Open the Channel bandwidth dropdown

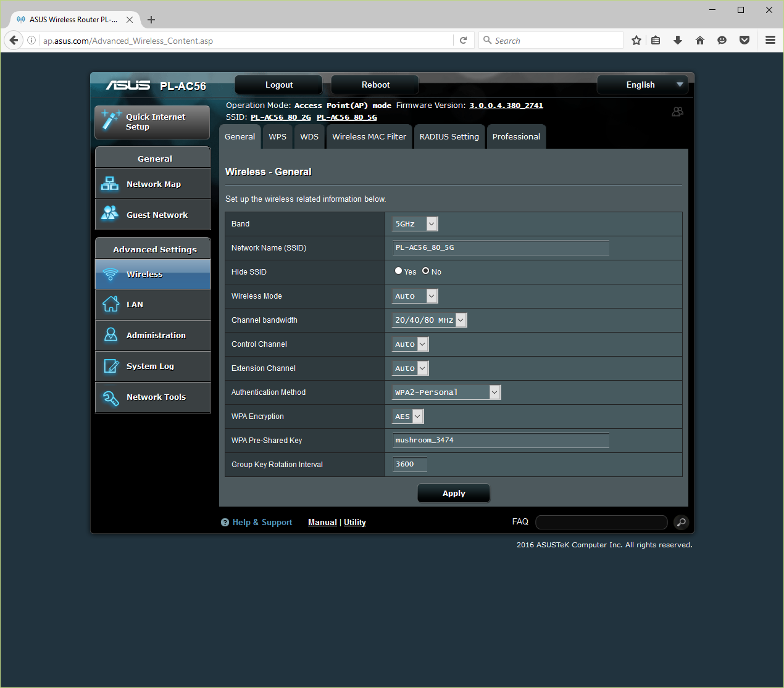pos(430,320)
